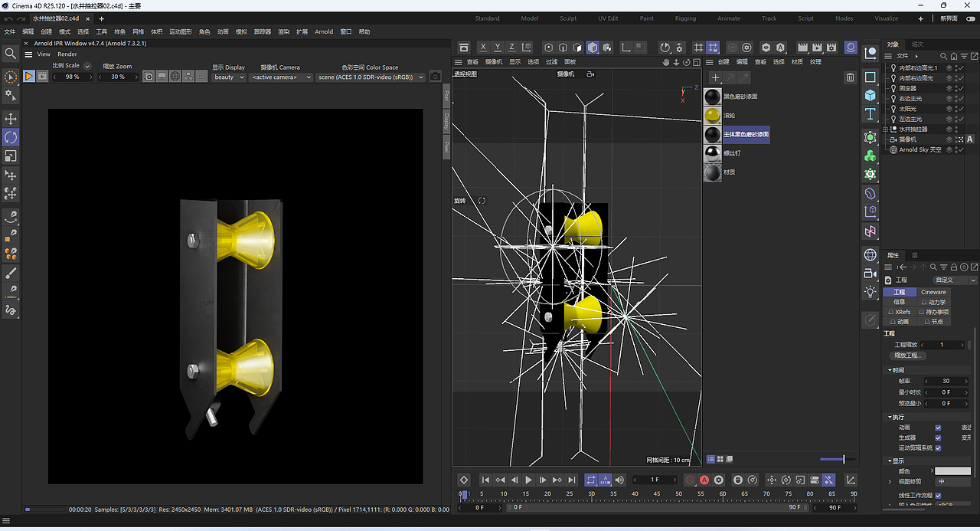Play animation forward in timeline
980x531 pixels.
528,480
